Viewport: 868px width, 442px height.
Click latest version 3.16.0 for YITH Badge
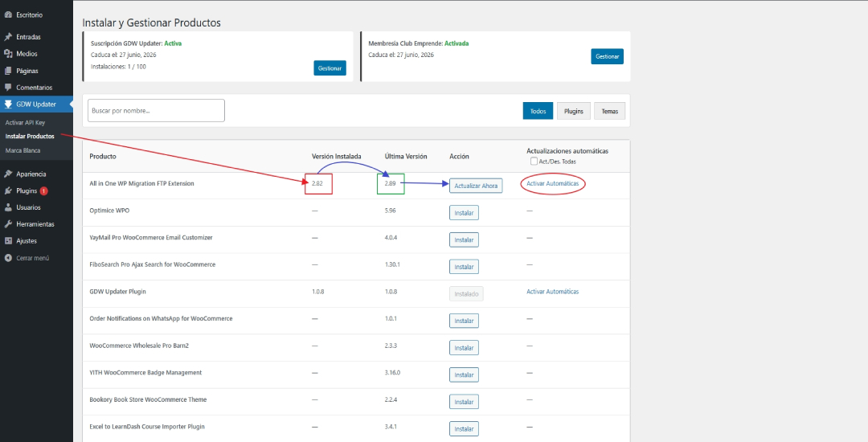pos(392,372)
